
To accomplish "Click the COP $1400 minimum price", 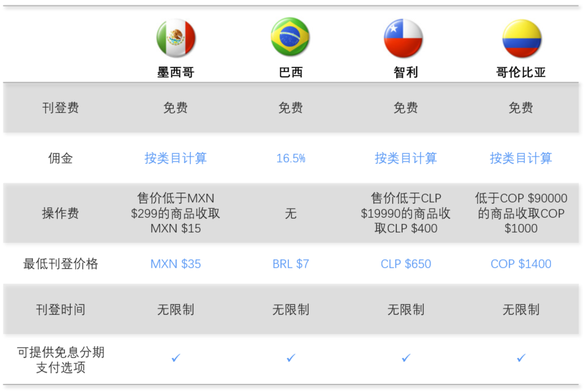I will 521,264.
